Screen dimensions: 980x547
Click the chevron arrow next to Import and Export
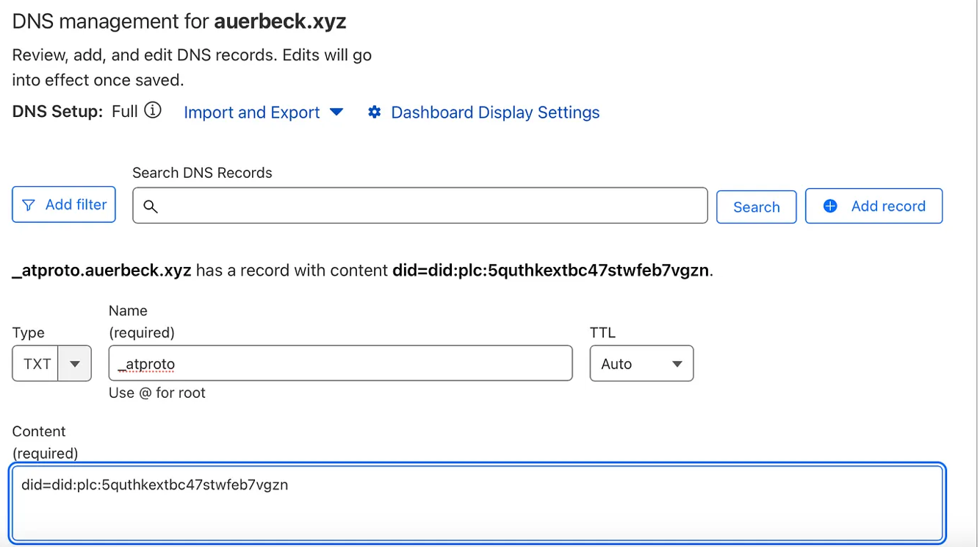[x=336, y=112]
